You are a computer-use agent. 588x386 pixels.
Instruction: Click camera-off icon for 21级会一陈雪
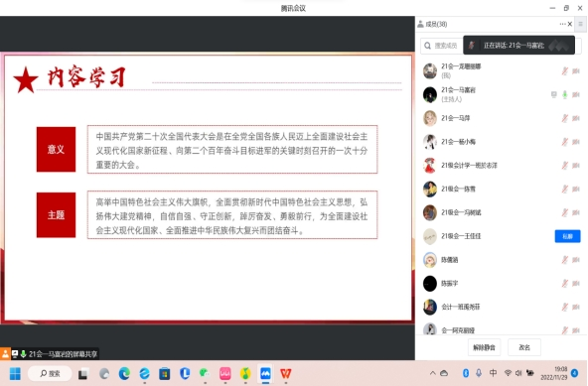pos(576,190)
